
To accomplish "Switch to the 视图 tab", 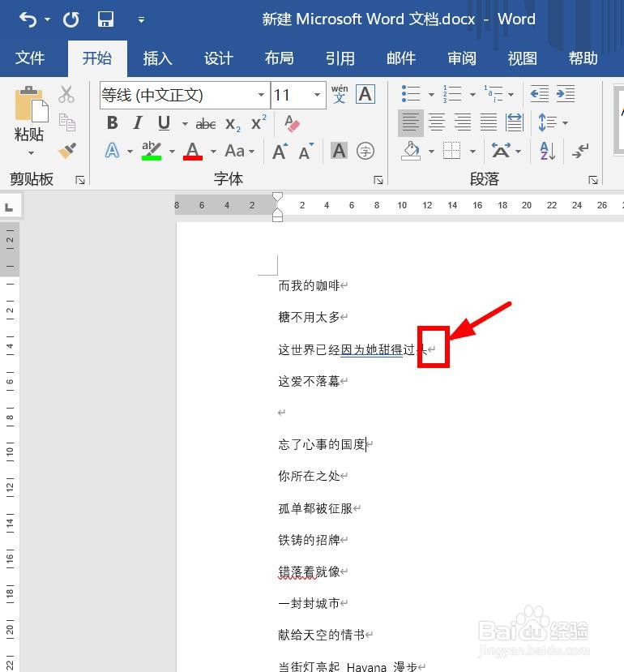I will (x=523, y=58).
